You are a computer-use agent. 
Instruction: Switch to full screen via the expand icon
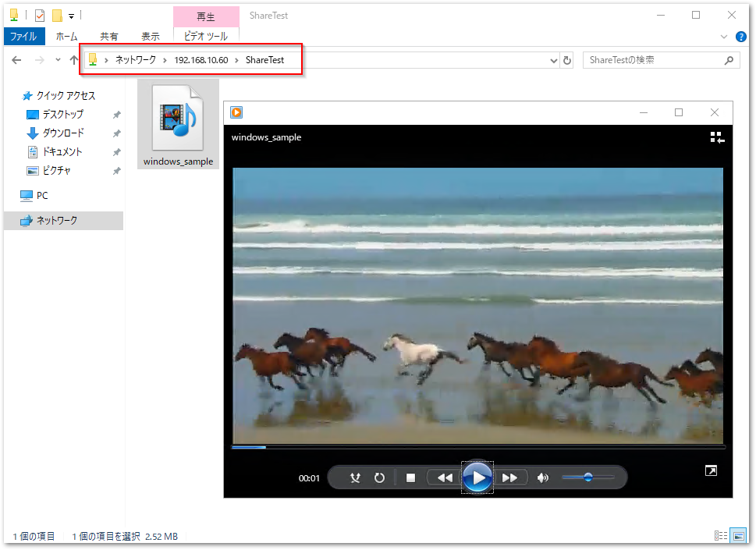(x=711, y=470)
